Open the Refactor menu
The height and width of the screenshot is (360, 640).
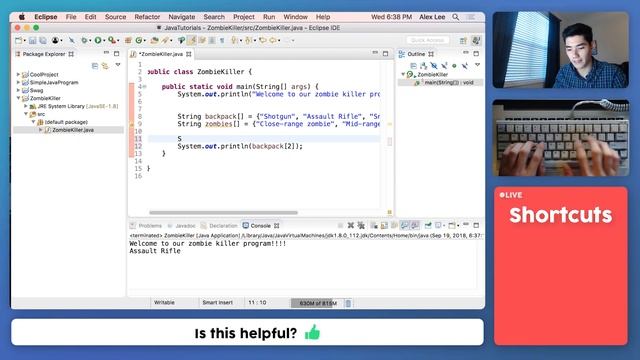(147, 17)
